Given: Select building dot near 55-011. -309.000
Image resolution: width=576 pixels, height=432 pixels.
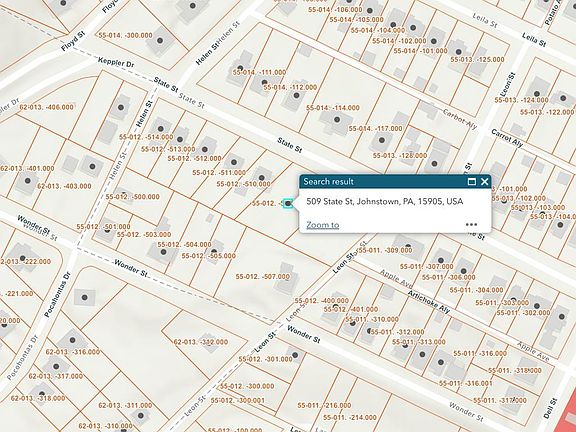Looking at the screenshot, I should [408, 246].
